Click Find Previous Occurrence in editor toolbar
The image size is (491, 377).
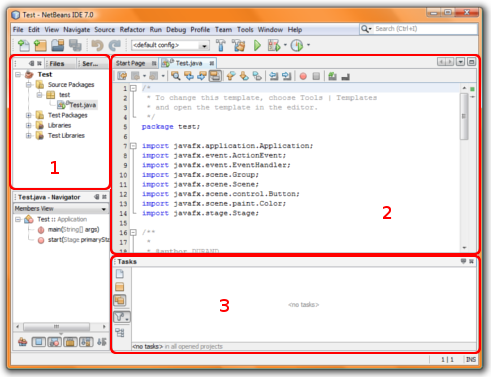point(189,76)
